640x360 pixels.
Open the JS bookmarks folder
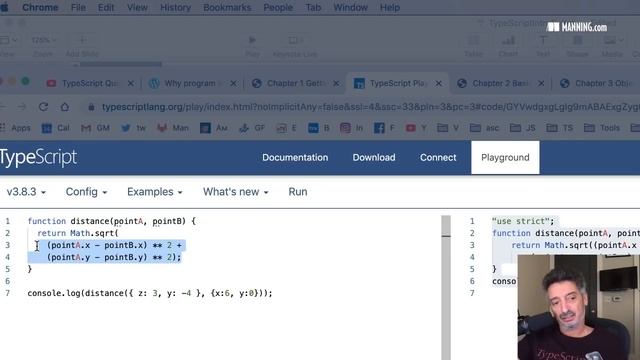[x=522, y=128]
